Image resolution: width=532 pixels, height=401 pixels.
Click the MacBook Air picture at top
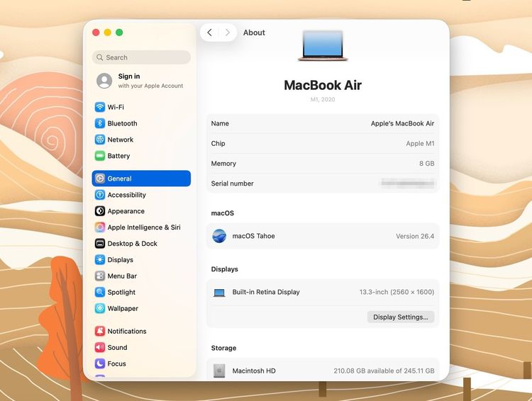click(x=323, y=46)
